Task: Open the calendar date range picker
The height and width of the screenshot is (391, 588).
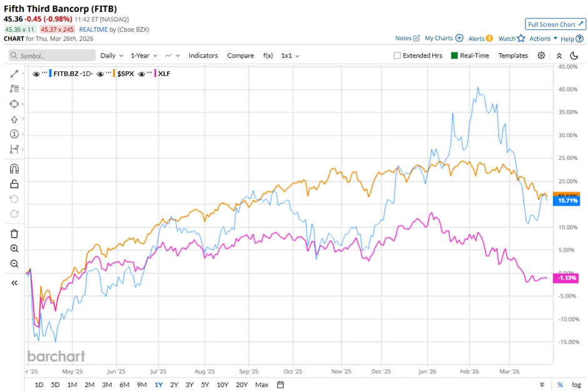Action: click(280, 384)
